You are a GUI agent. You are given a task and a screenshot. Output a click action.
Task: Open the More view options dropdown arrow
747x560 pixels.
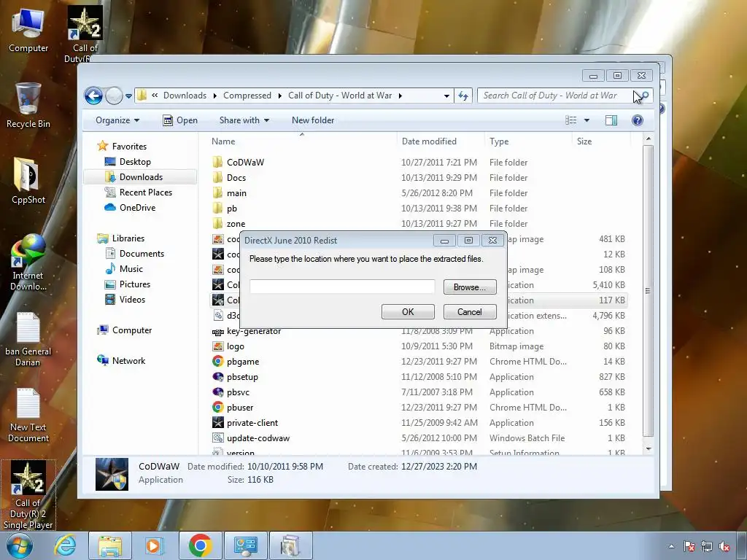(x=587, y=120)
